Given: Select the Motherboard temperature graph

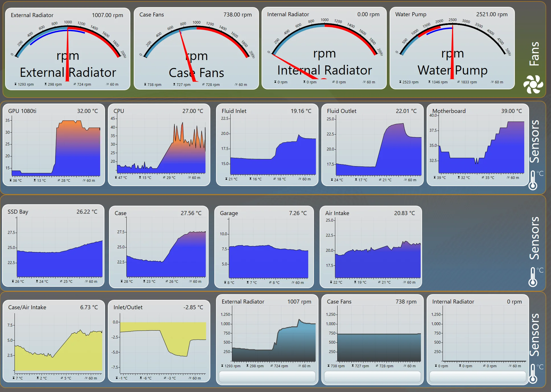Looking at the screenshot, I should [482, 144].
